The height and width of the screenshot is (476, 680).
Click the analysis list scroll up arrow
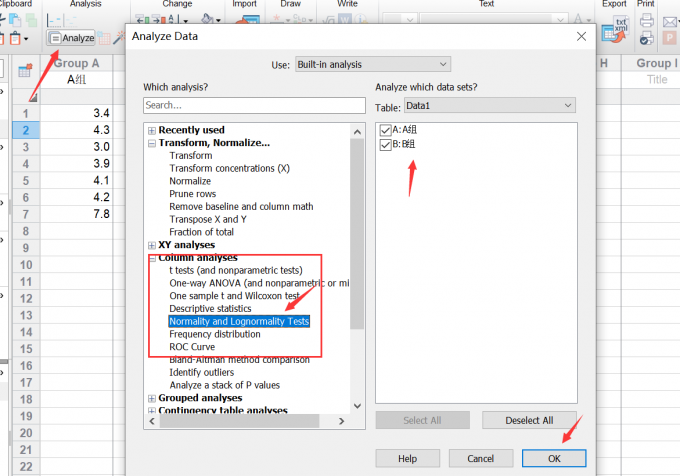point(357,132)
